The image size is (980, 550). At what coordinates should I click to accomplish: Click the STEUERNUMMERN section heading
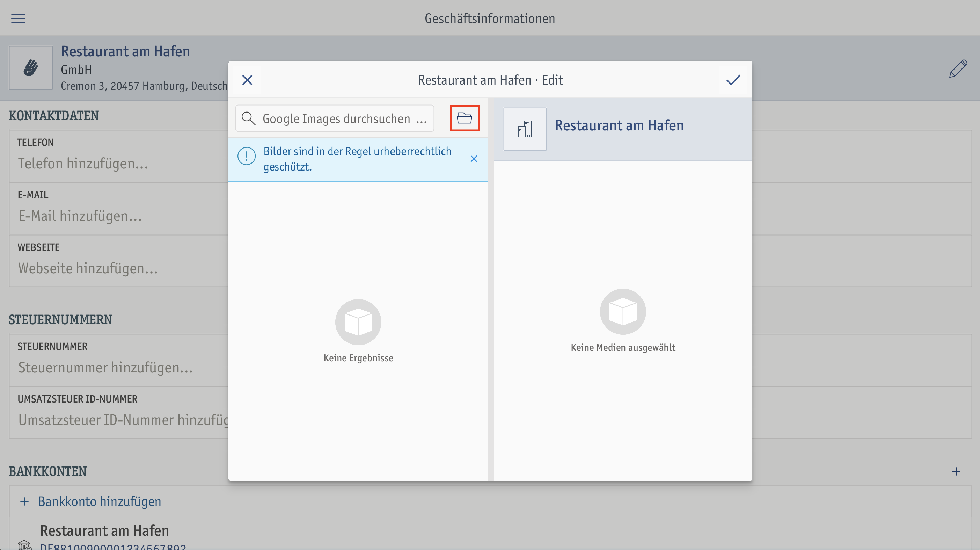[x=60, y=320]
